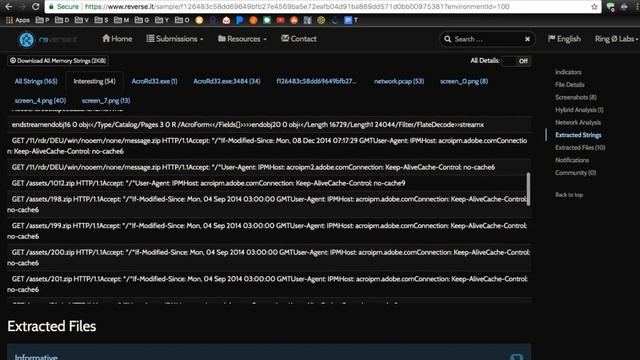640x360 pixels.
Task: Click the green chat extension icon
Action: click(x=611, y=7)
